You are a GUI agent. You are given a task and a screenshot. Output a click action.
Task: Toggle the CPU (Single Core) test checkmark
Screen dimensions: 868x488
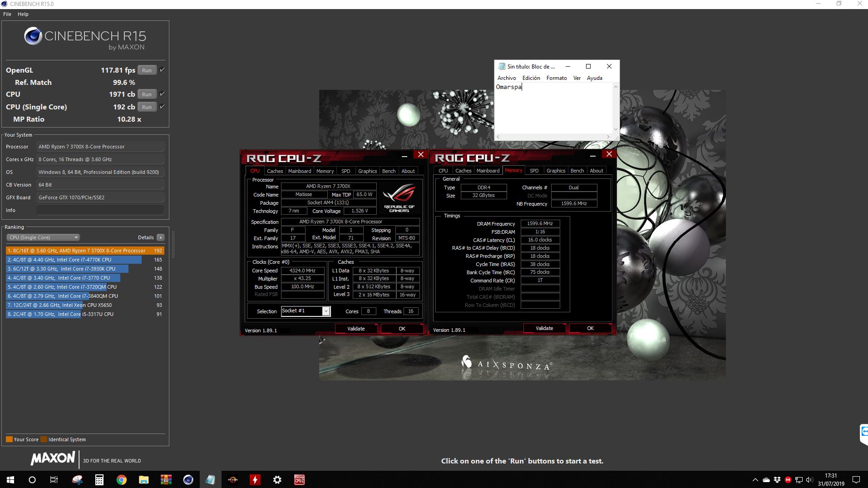click(x=162, y=107)
